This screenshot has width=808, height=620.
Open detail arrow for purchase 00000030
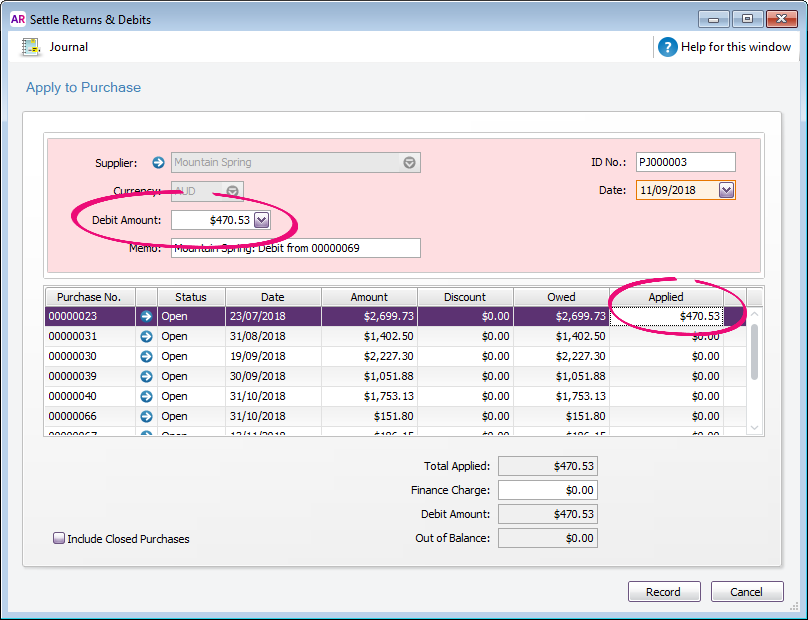(x=147, y=356)
